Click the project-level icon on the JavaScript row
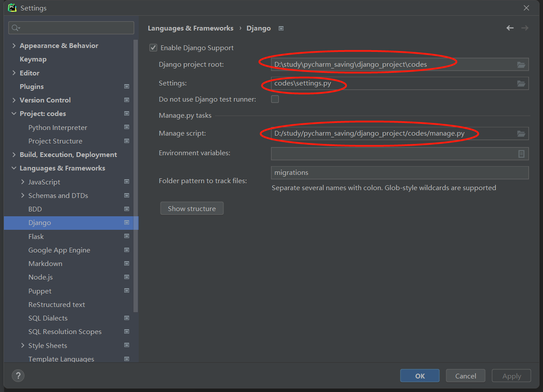The height and width of the screenshot is (392, 543). 126,182
